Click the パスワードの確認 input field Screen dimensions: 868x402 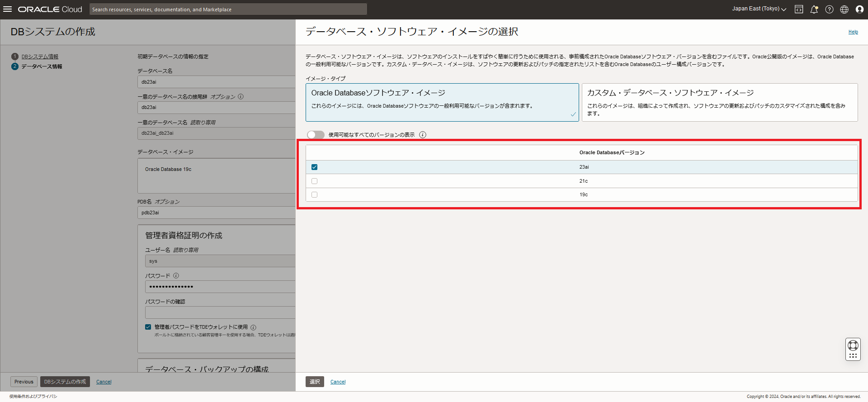[x=220, y=312]
